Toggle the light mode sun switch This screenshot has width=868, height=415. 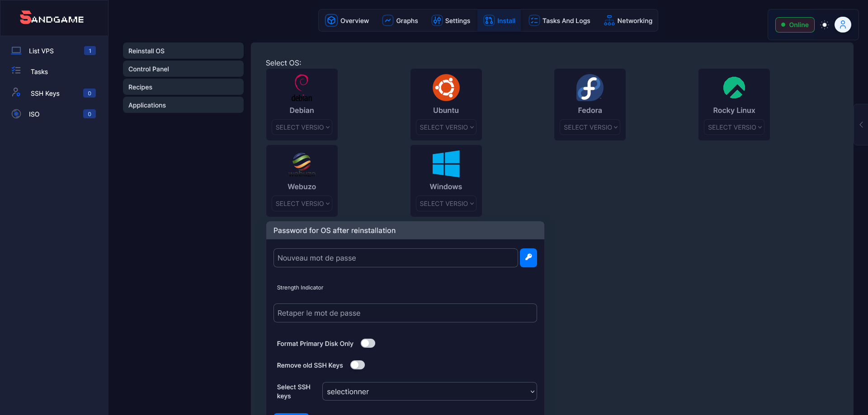[824, 25]
